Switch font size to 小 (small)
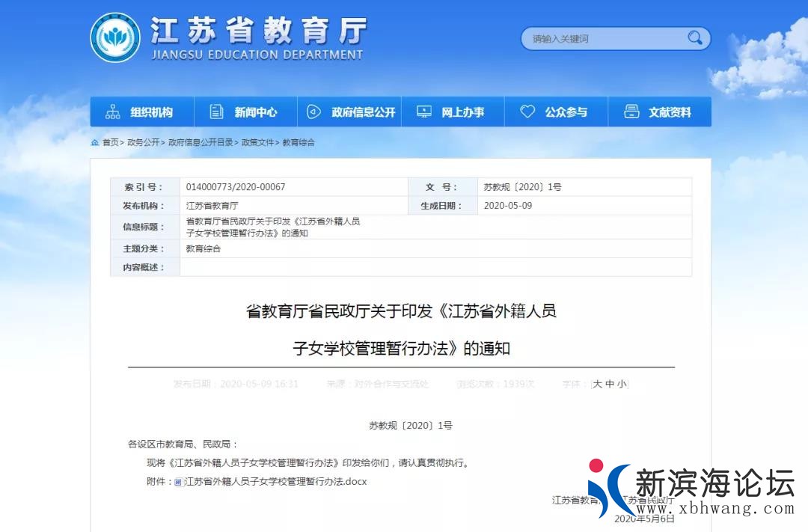The image size is (808, 532). click(x=621, y=384)
